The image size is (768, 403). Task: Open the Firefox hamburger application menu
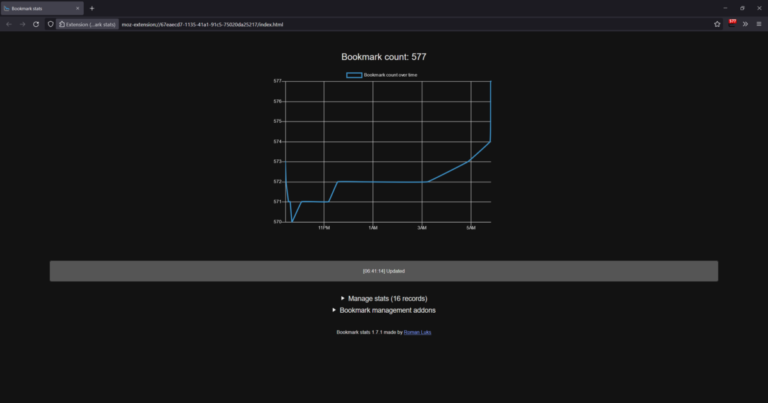pos(759,24)
